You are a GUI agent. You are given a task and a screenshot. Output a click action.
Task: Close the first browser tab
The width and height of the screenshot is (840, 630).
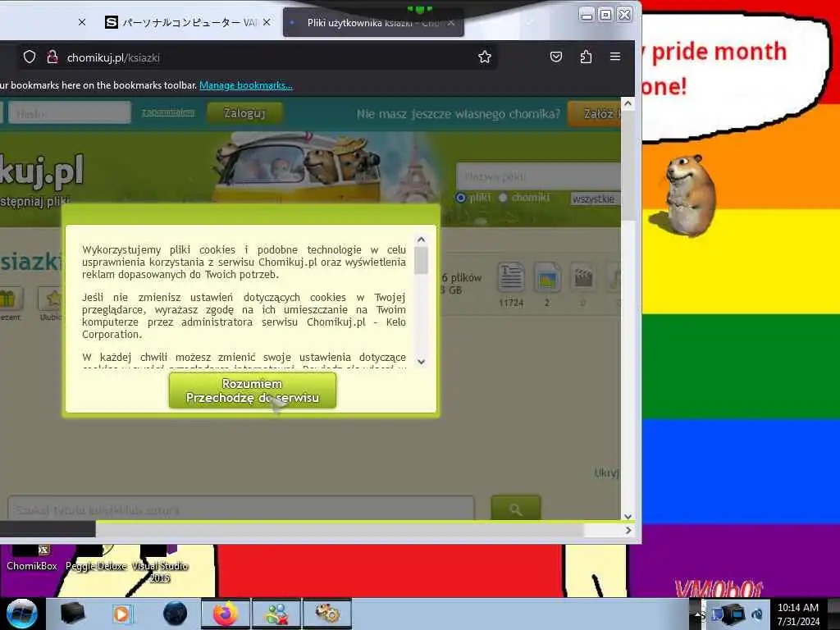tap(81, 22)
